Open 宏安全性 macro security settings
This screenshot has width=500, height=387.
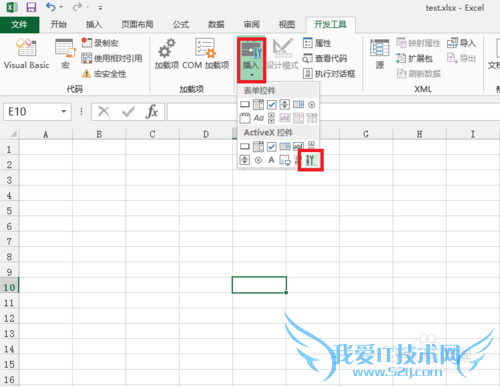tap(104, 74)
